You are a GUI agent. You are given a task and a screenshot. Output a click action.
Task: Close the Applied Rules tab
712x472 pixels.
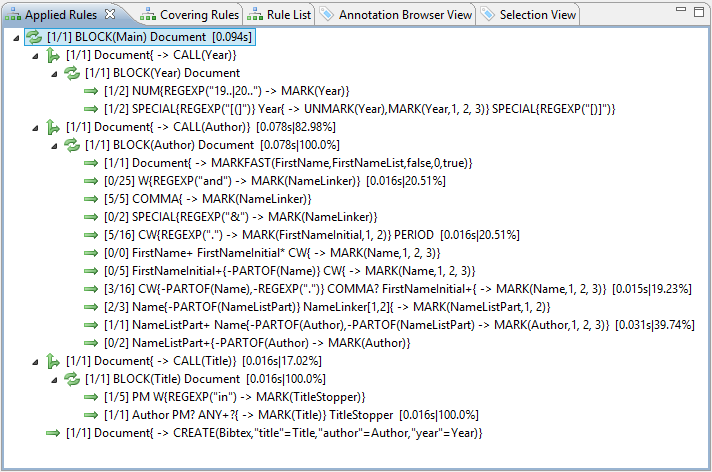pyautogui.click(x=110, y=14)
